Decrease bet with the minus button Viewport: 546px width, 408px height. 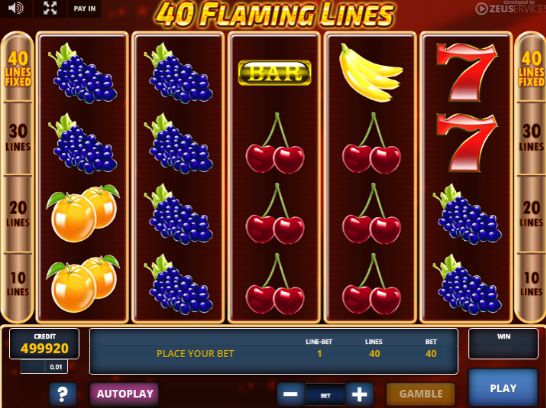(290, 394)
